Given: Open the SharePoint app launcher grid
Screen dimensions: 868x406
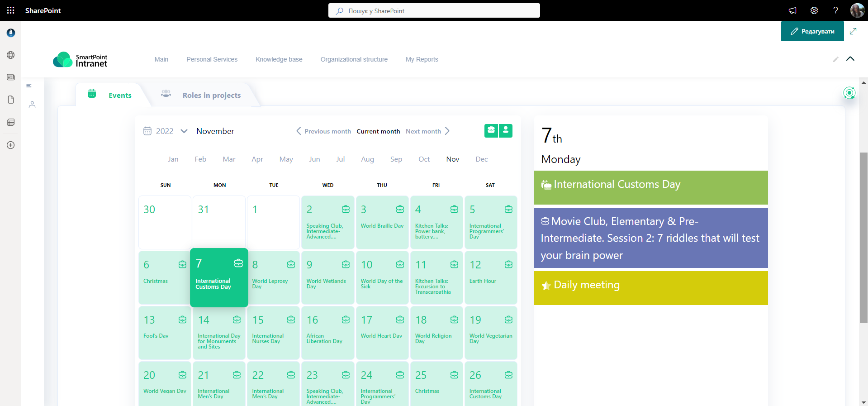Looking at the screenshot, I should (11, 10).
